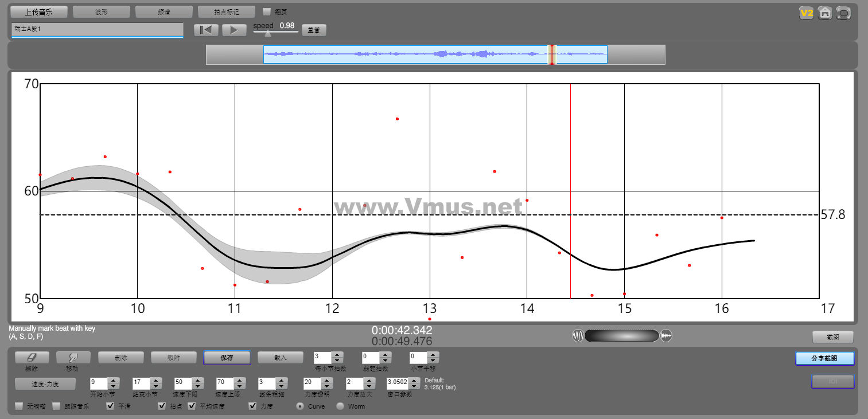
Task: Increase the 开始小节 stepper value
Action: [x=114, y=380]
